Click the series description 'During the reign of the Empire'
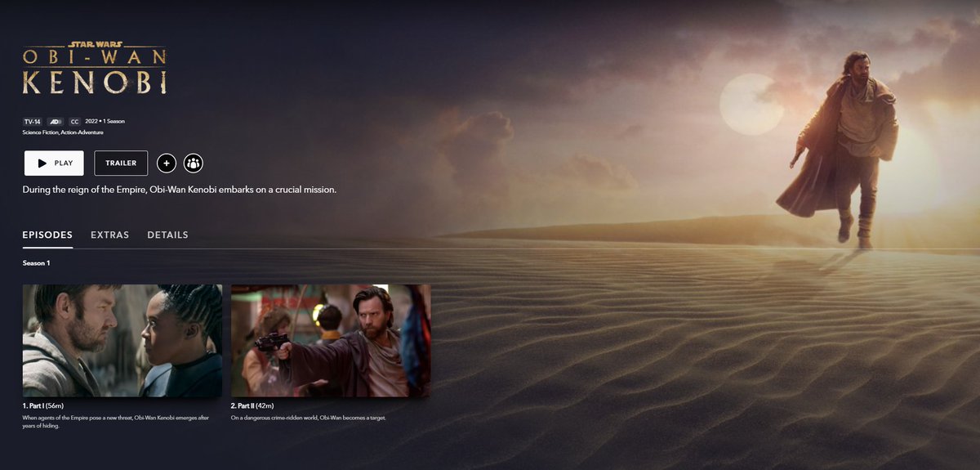 pyautogui.click(x=180, y=190)
